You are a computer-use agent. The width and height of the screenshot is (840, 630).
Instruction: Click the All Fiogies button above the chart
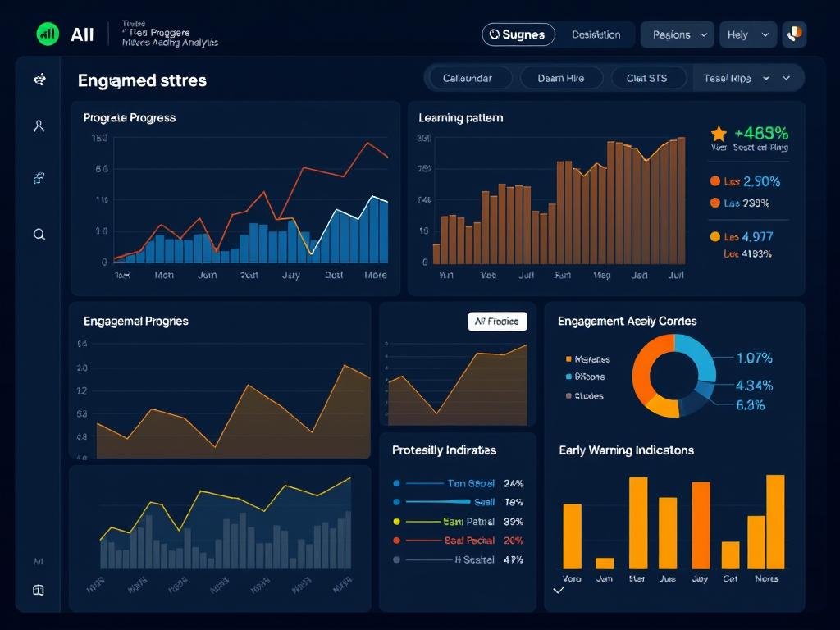[x=497, y=322]
